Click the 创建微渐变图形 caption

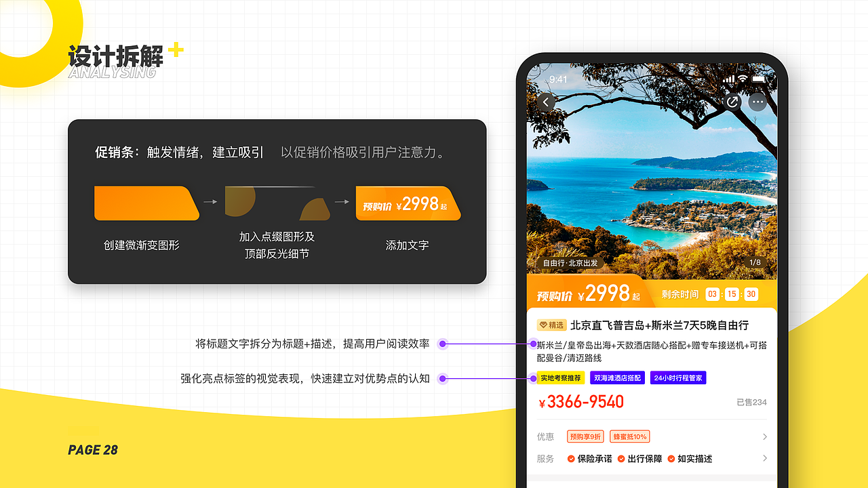[142, 245]
